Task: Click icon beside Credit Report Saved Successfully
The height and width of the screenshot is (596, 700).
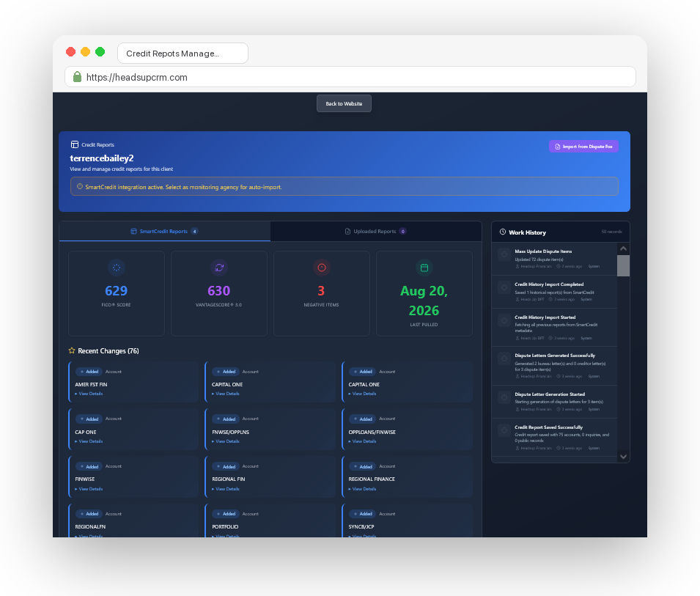Action: [504, 430]
